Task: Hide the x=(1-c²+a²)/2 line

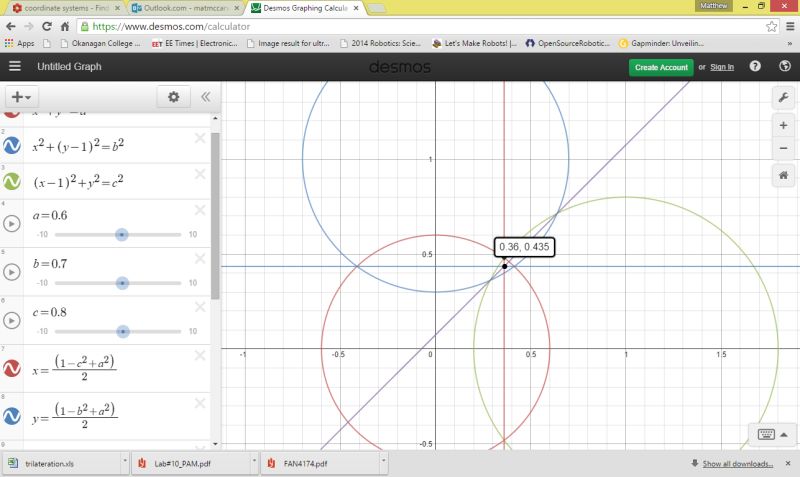Action: [12, 368]
